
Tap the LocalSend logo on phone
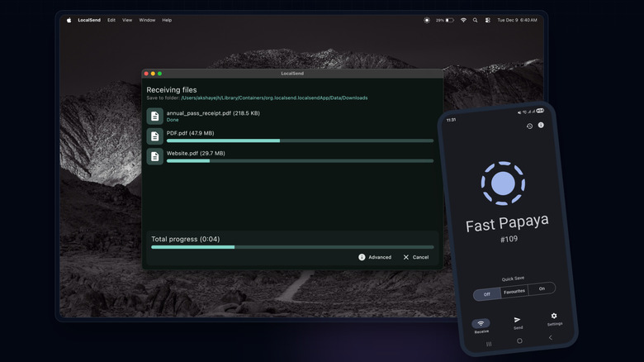(503, 183)
